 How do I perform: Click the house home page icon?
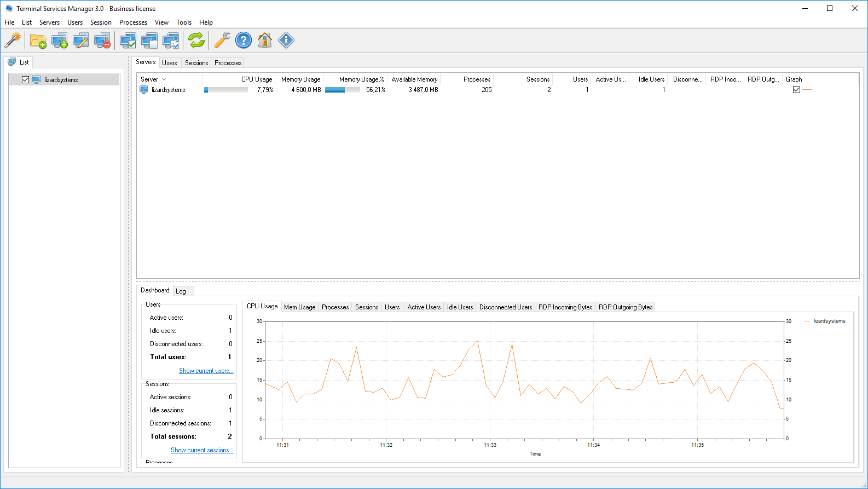click(x=265, y=41)
